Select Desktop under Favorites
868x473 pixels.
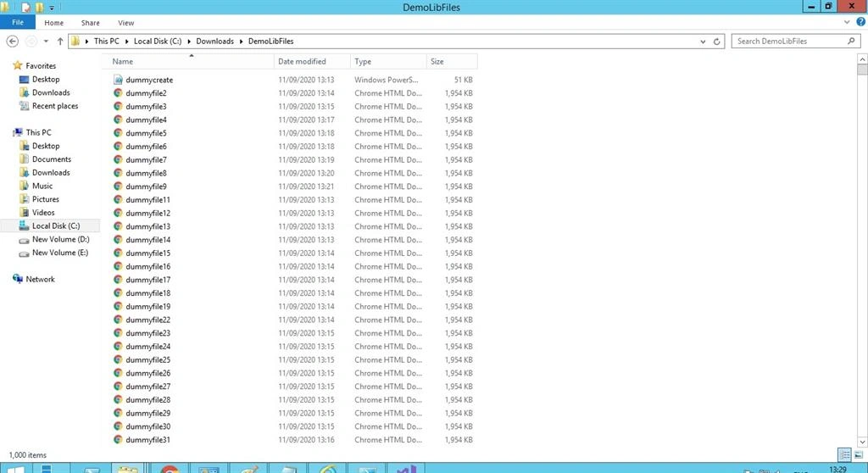pyautogui.click(x=46, y=79)
